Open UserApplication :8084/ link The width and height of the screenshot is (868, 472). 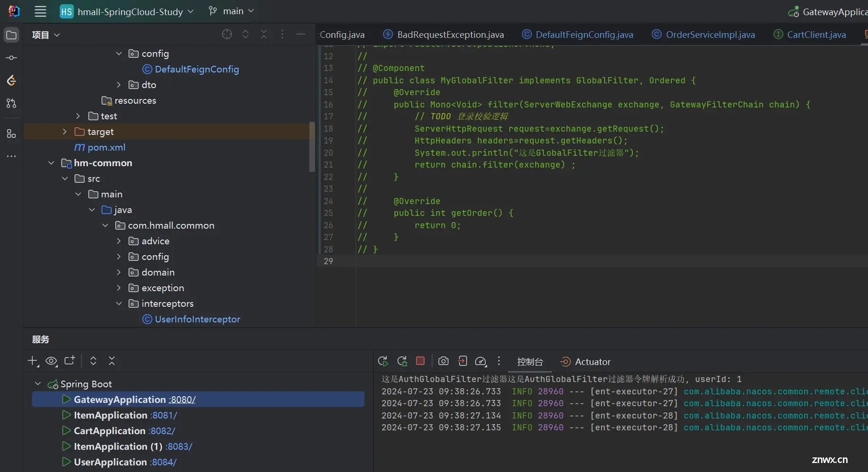click(163, 463)
